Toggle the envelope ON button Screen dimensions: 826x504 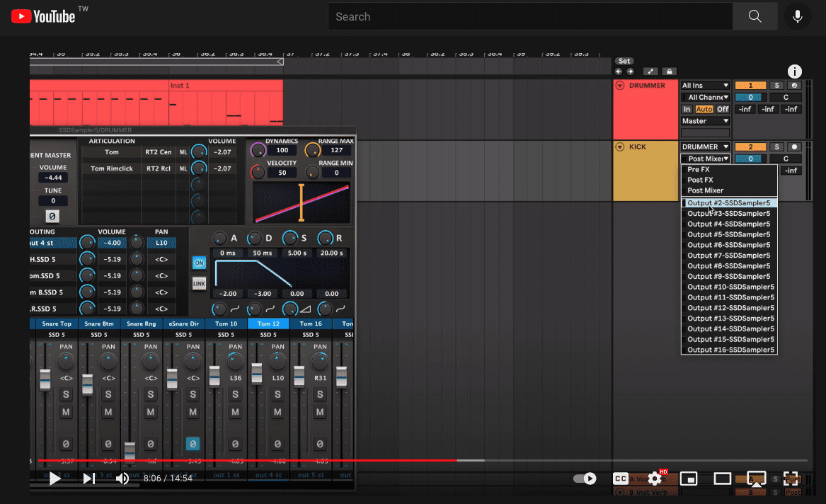(x=199, y=263)
